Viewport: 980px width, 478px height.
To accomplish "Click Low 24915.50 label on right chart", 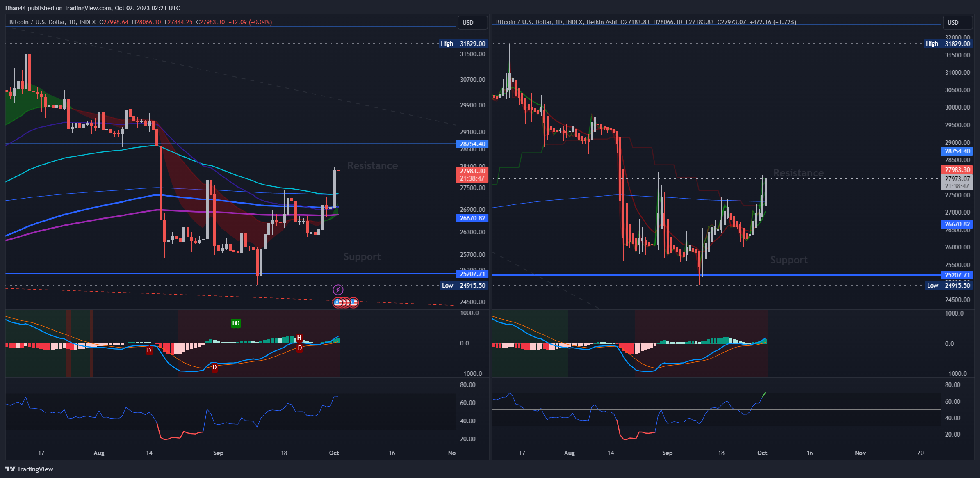I will point(949,285).
